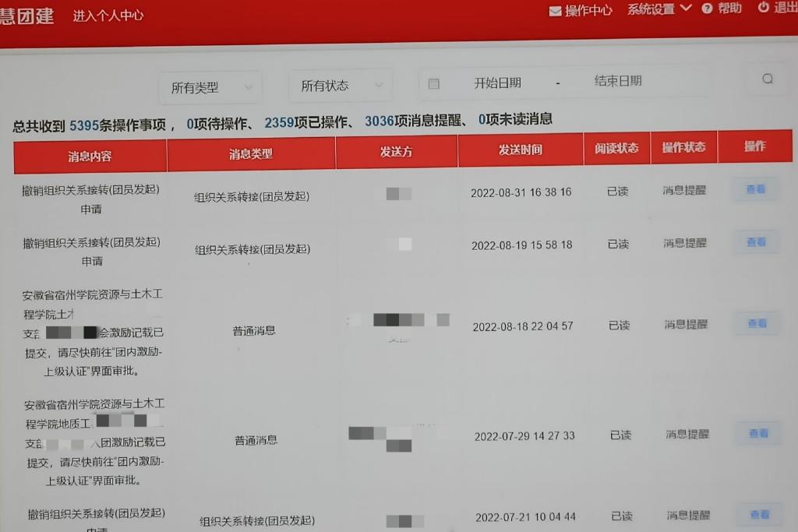Viewport: 798px width, 532px height.
Task: Click the 结束日期 end date field
Action: (x=618, y=81)
